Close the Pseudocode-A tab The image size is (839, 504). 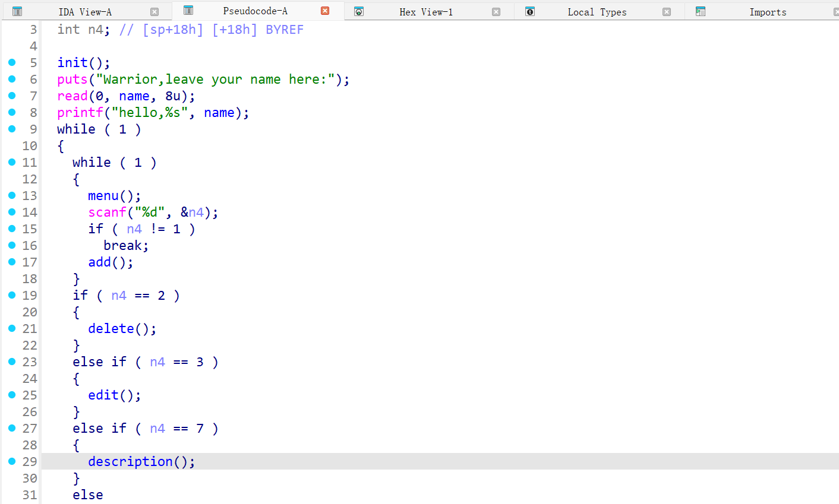[x=325, y=11]
